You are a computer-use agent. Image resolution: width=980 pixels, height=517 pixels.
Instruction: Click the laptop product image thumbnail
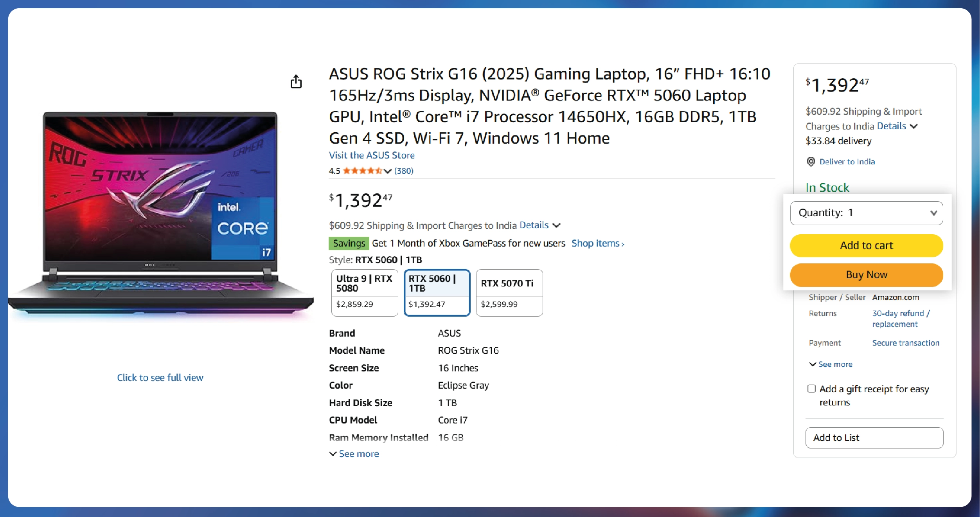[161, 214]
